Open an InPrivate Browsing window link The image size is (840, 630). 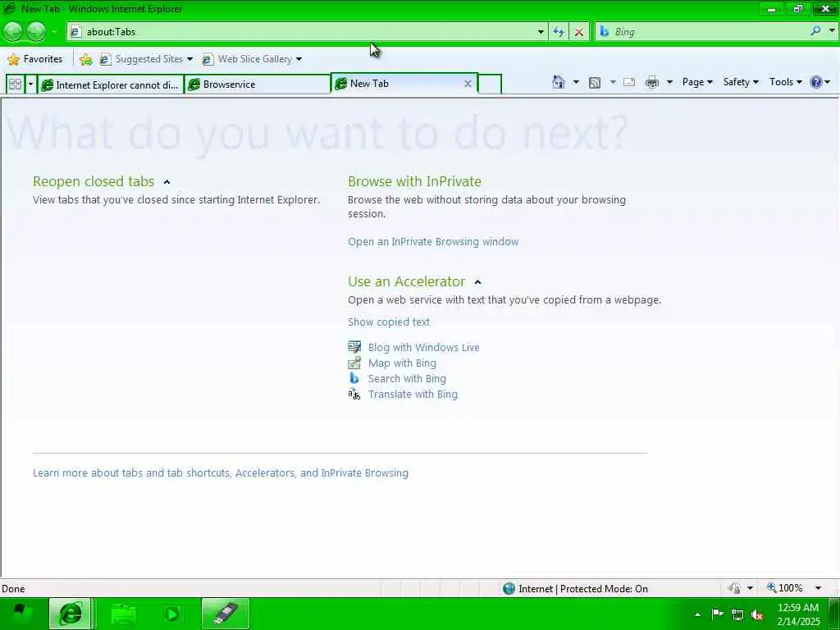point(433,242)
